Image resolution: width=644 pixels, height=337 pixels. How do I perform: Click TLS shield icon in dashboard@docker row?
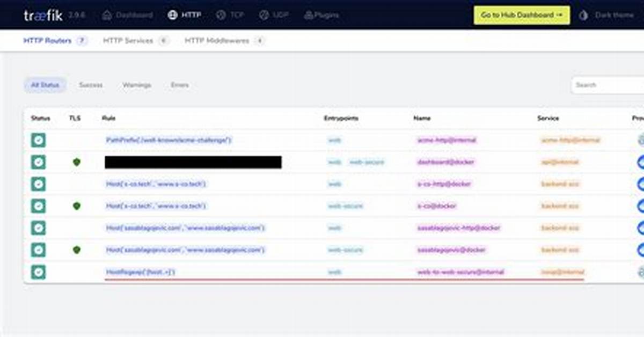77,162
